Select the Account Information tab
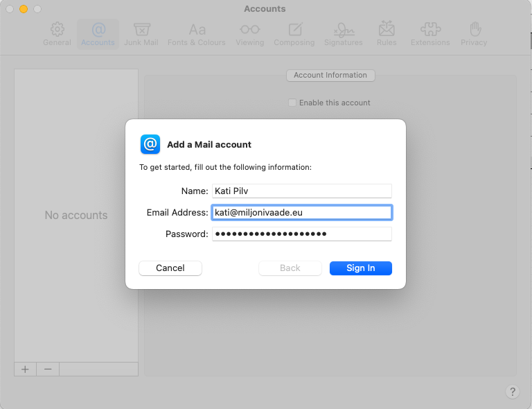This screenshot has width=532, height=409. [330, 76]
